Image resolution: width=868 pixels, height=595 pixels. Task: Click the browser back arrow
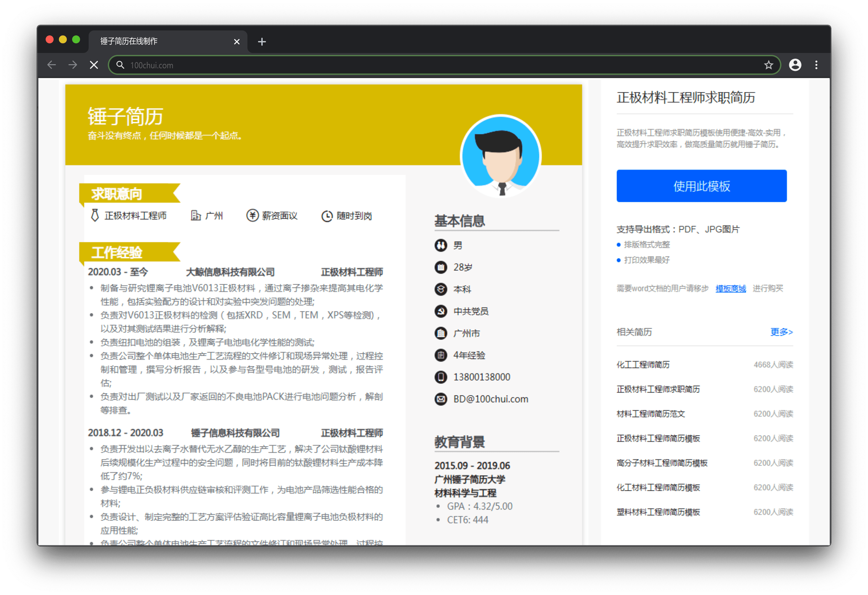52,65
